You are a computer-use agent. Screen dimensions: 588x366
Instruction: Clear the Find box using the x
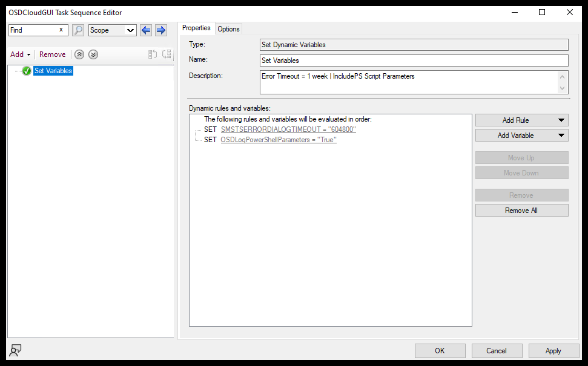[x=61, y=30]
